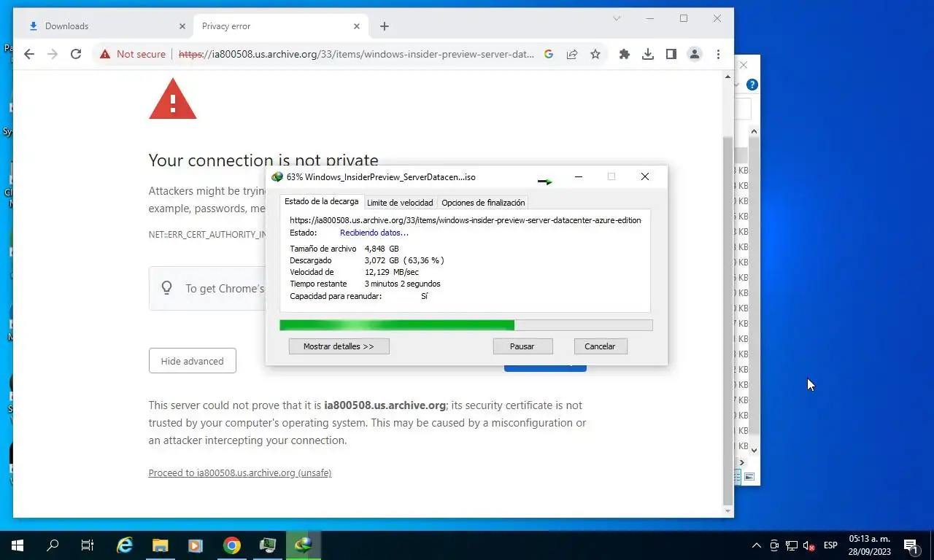Screen dimensions: 934x560
Task: Close the download progress dialog
Action: pos(645,176)
